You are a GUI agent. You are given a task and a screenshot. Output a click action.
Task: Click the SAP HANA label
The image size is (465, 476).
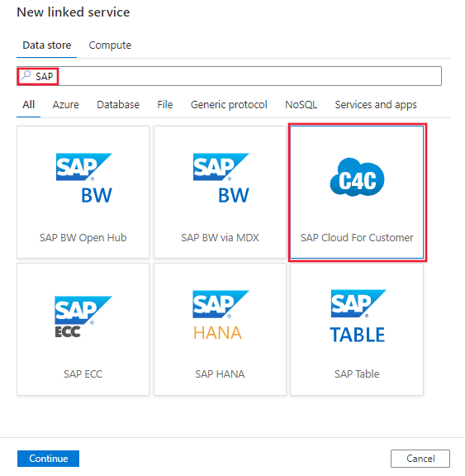coord(220,374)
